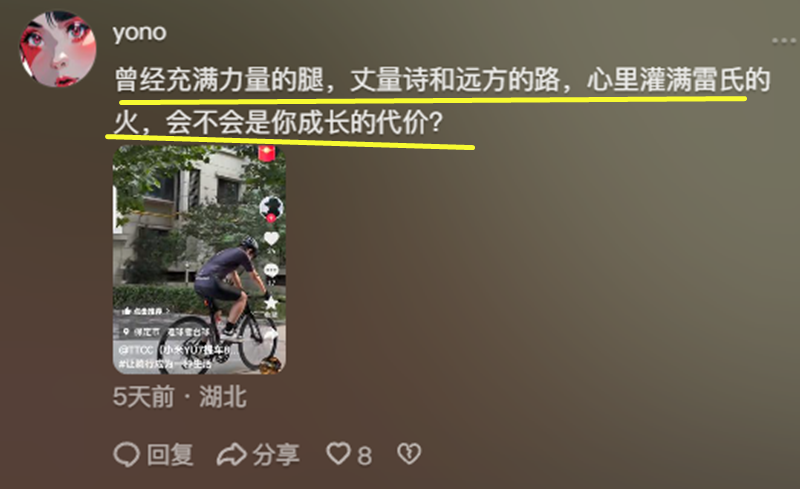The image size is (800, 489).
Task: Click the heart icon inside the video thumbnail
Action: (x=271, y=238)
